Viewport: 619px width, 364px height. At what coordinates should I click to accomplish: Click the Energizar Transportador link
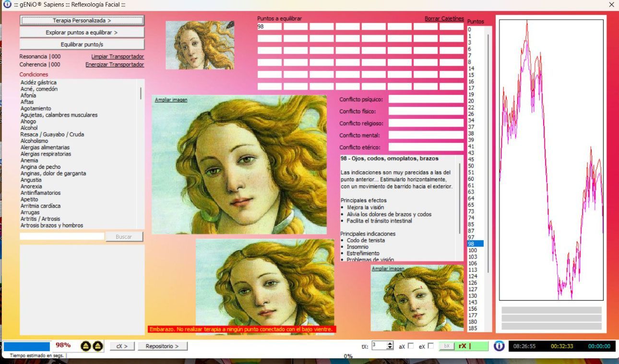click(115, 64)
